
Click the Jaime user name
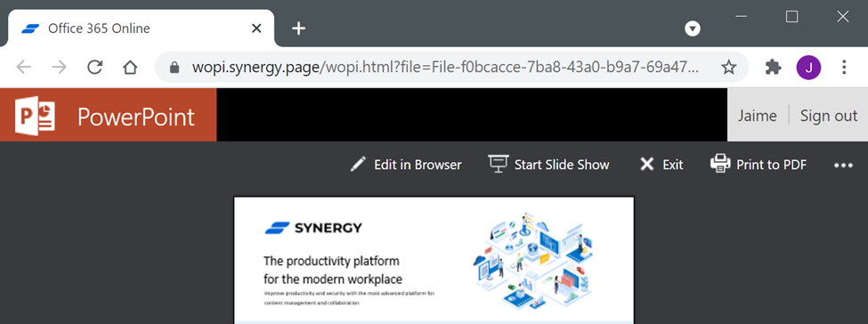coord(758,116)
